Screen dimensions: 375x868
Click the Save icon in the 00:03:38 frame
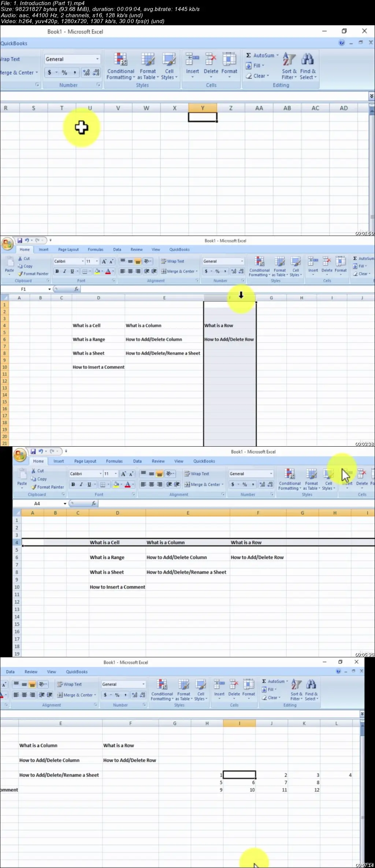click(20, 241)
